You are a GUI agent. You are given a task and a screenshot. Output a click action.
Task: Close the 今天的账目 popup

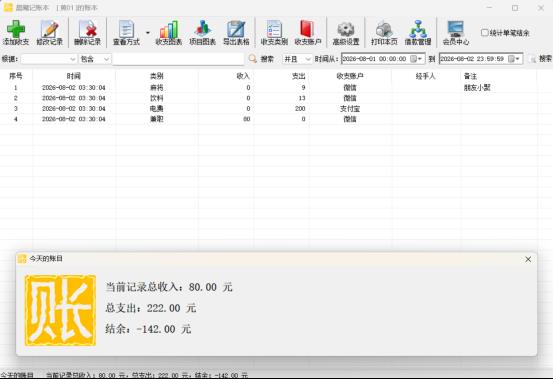pos(528,259)
